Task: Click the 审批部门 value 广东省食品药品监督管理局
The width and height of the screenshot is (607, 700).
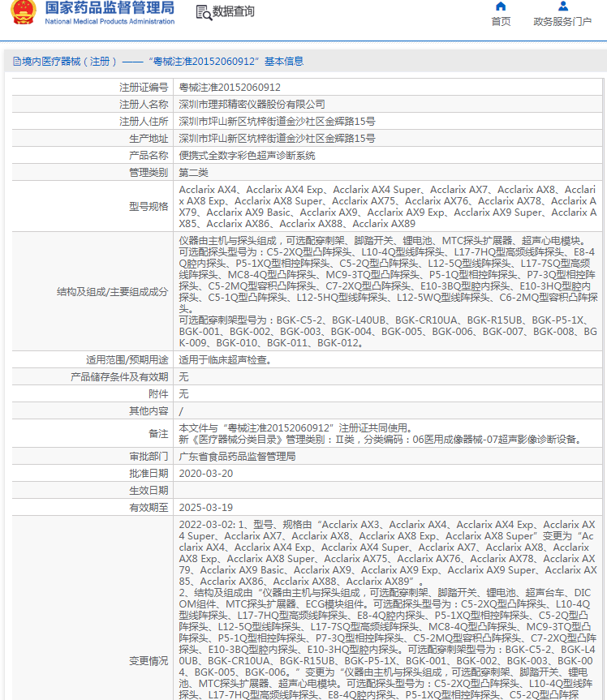Action: click(237, 456)
